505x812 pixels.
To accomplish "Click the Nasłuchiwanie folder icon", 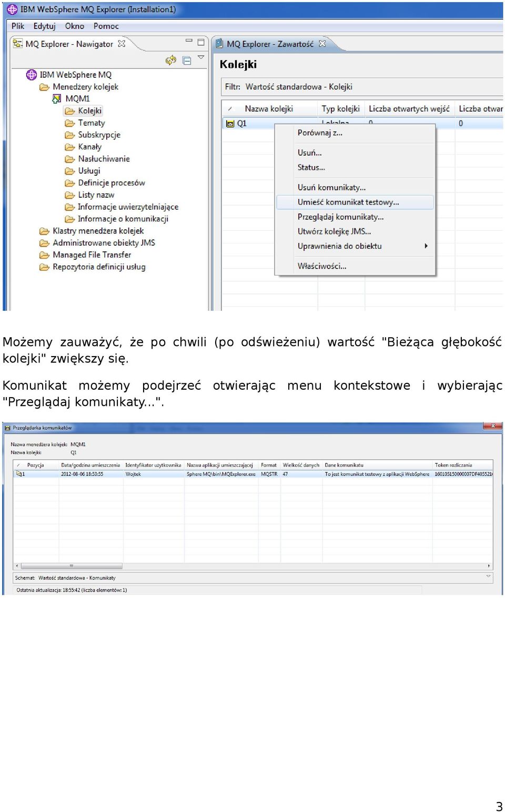I will 70,159.
